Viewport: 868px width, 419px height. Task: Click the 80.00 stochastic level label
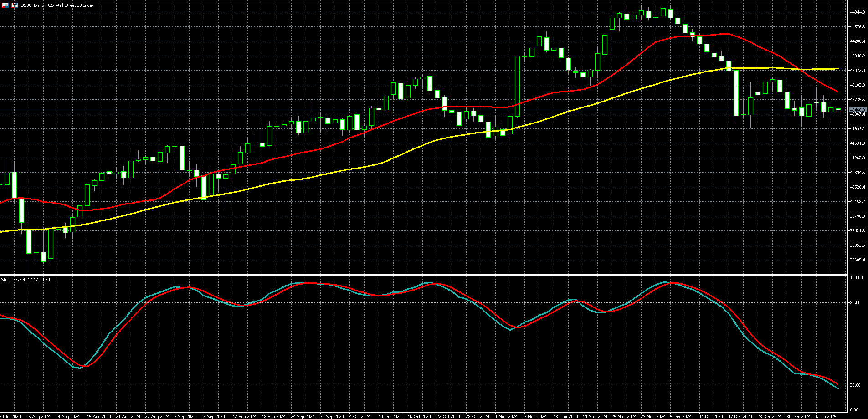[856, 303]
